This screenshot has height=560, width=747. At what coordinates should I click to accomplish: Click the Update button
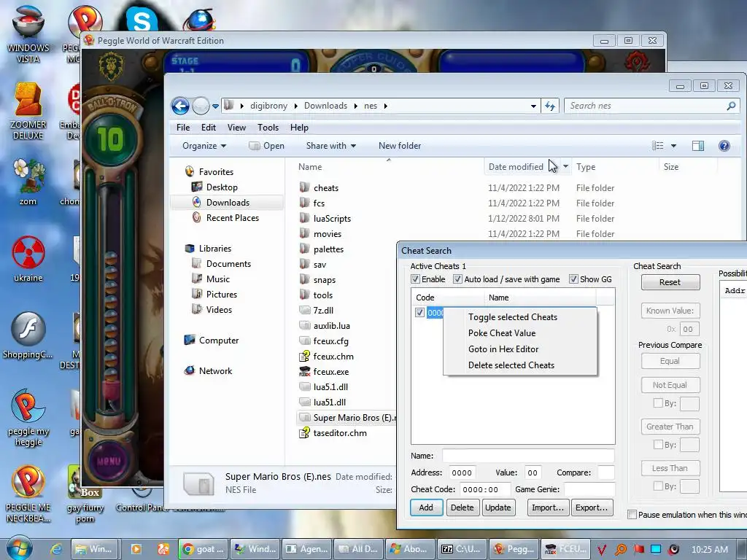pyautogui.click(x=498, y=507)
